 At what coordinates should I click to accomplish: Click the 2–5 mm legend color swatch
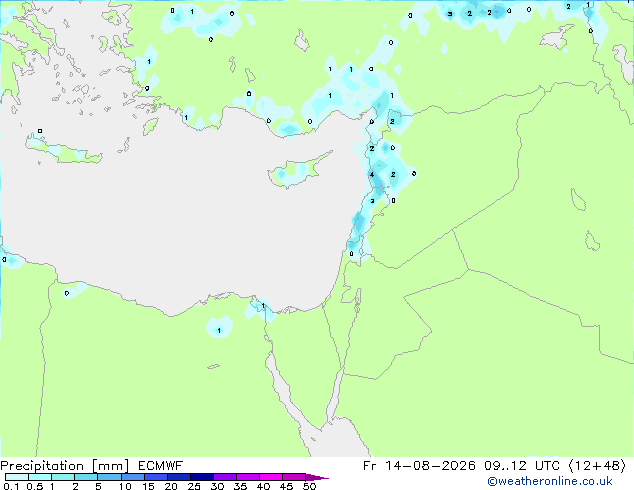(86, 477)
